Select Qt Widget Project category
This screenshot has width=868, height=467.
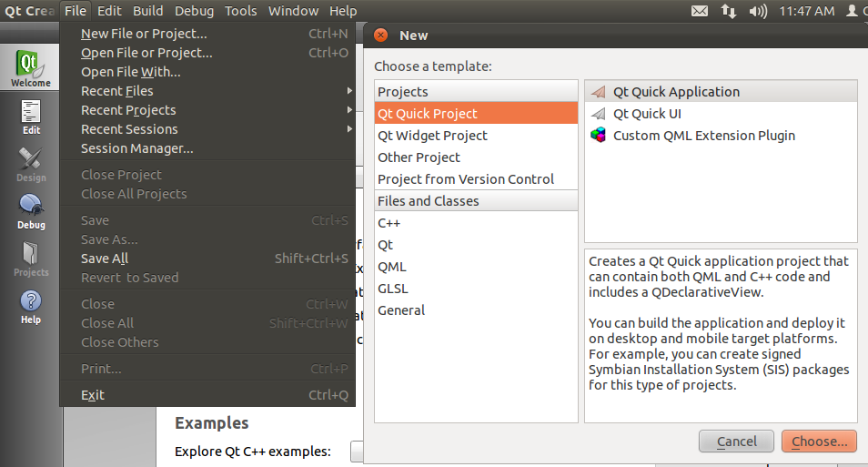click(432, 136)
